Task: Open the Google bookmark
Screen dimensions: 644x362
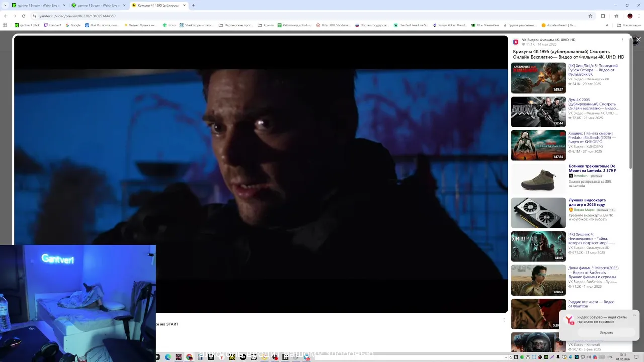Action: pyautogui.click(x=73, y=25)
